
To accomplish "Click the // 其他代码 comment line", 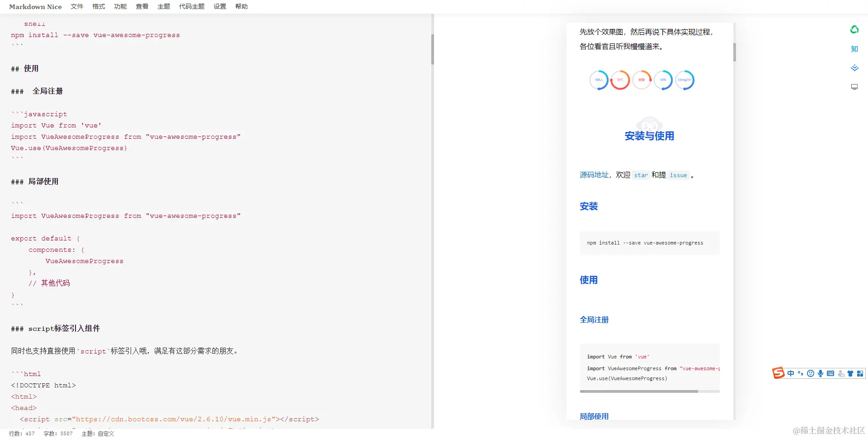I will (49, 283).
